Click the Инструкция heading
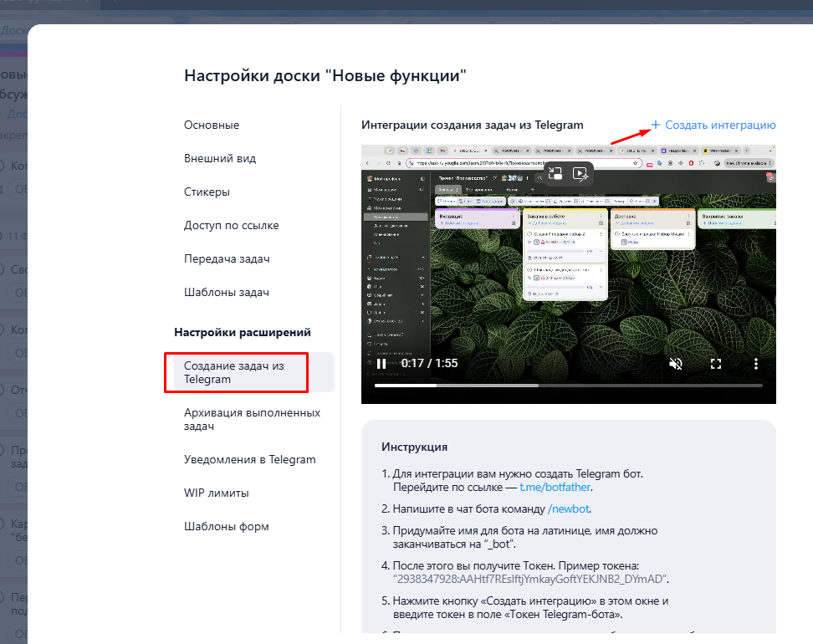813x644 pixels. point(414,447)
